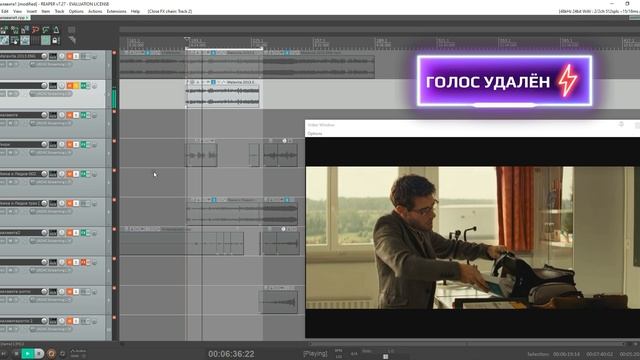Toggle envelope points move with items
Viewport: 640px width, 360px height.
(25, 40)
